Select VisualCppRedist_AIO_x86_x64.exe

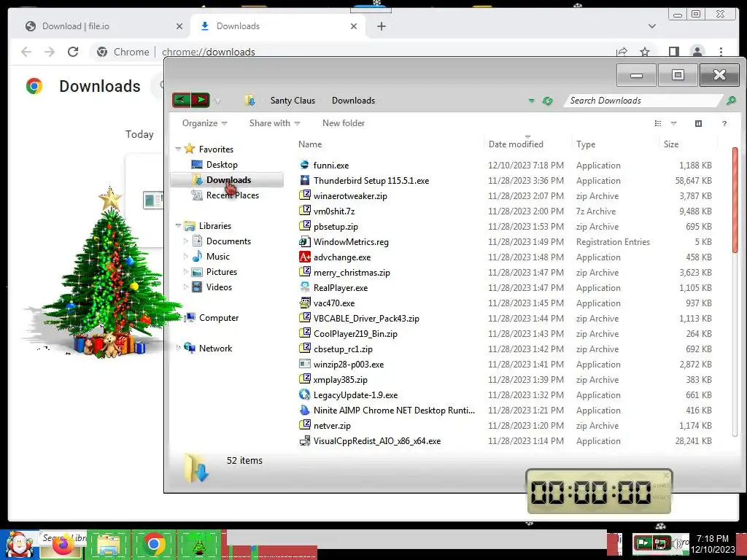(x=377, y=441)
